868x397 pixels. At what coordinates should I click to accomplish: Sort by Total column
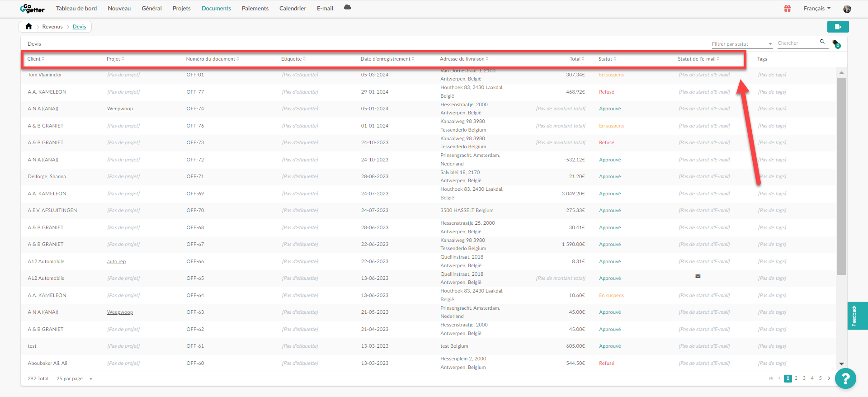click(x=577, y=59)
